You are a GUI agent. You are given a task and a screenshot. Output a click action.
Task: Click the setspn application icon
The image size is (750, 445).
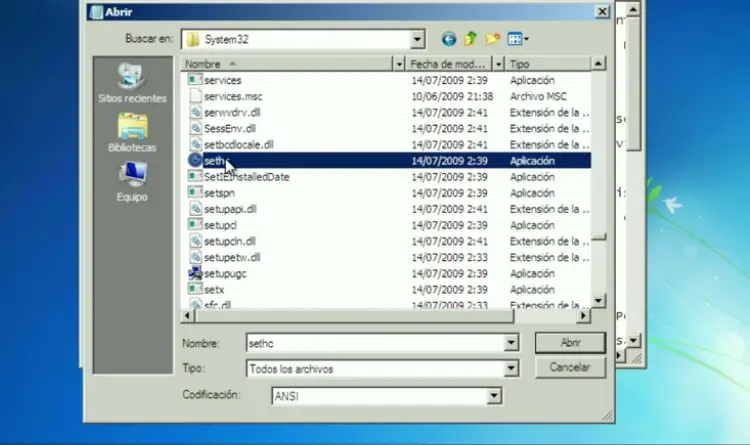[195, 192]
